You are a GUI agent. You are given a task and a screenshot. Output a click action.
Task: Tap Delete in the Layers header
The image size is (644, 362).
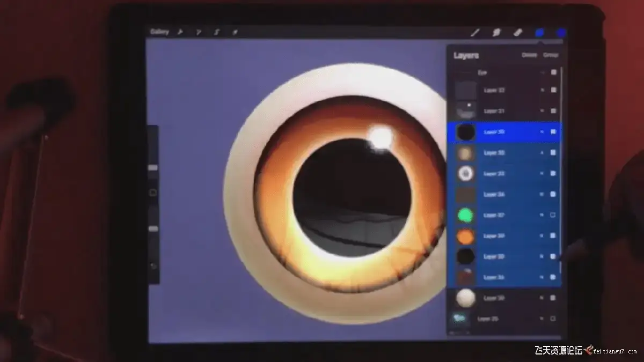[529, 55]
